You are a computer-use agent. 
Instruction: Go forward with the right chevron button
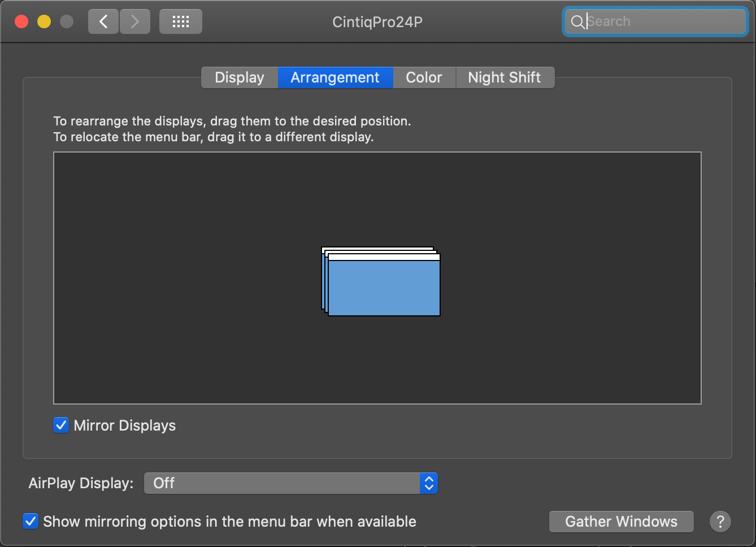(x=134, y=22)
